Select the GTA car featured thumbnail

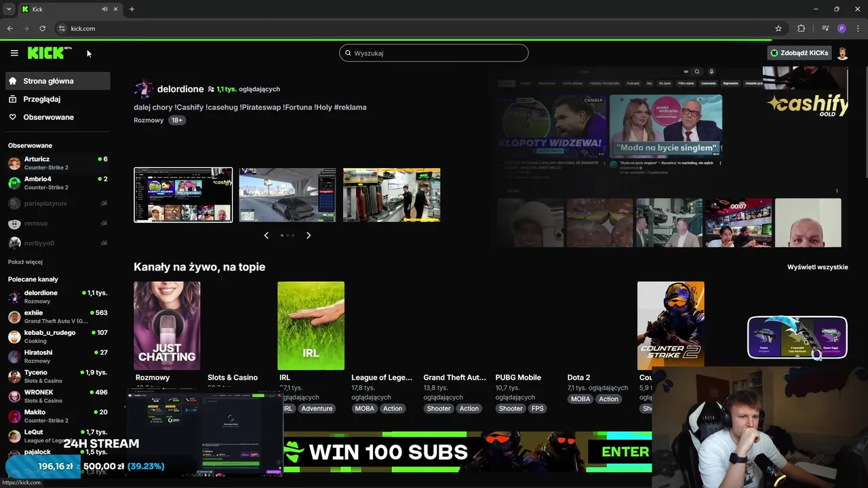pyautogui.click(x=288, y=195)
